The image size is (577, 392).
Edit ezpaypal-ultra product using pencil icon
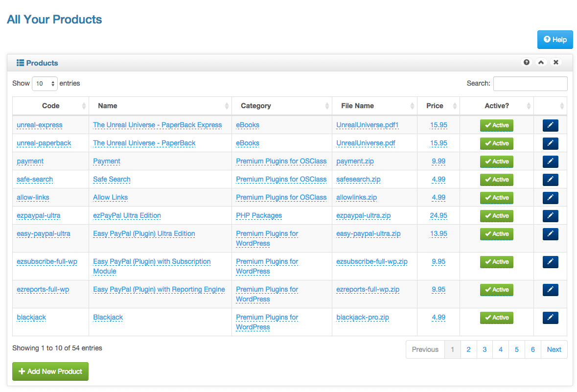[550, 216]
